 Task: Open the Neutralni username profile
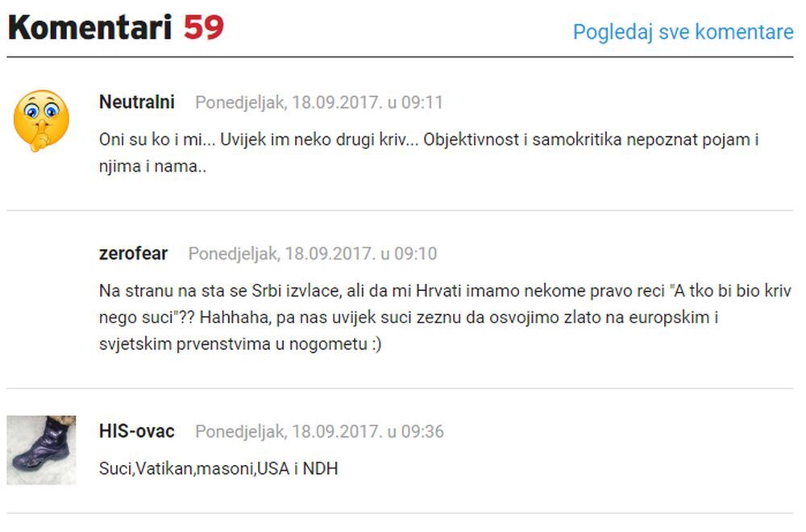pyautogui.click(x=137, y=102)
